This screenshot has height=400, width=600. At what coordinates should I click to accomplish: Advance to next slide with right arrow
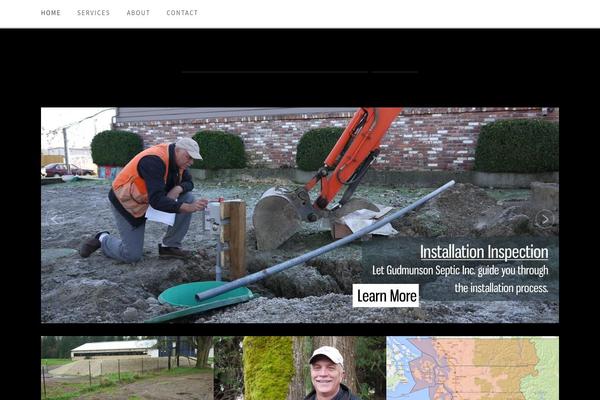pos(545,219)
